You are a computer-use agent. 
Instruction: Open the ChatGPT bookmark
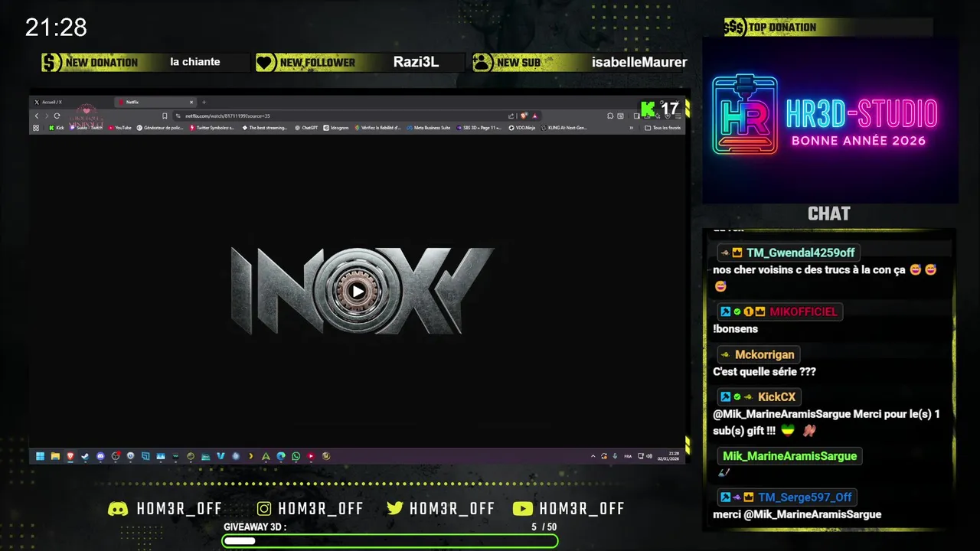pyautogui.click(x=306, y=128)
